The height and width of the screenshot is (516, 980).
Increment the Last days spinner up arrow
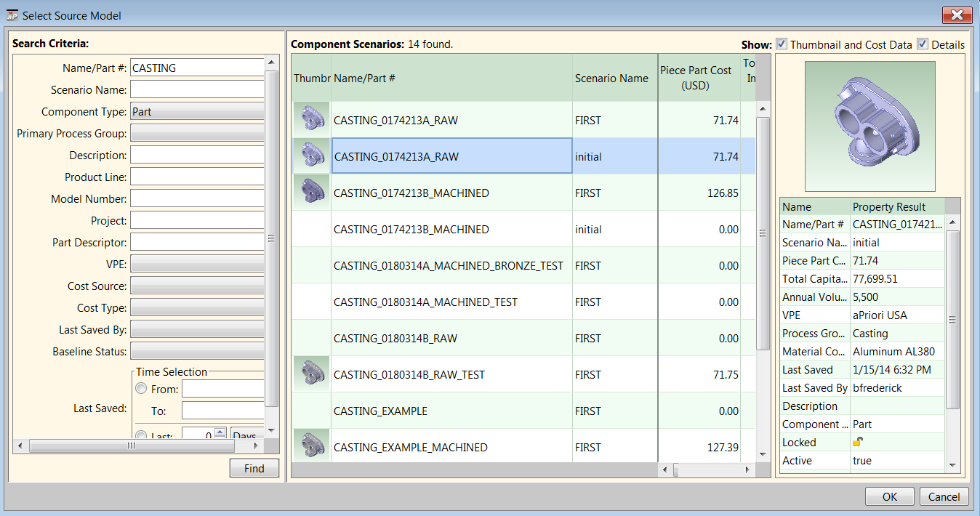[220, 432]
